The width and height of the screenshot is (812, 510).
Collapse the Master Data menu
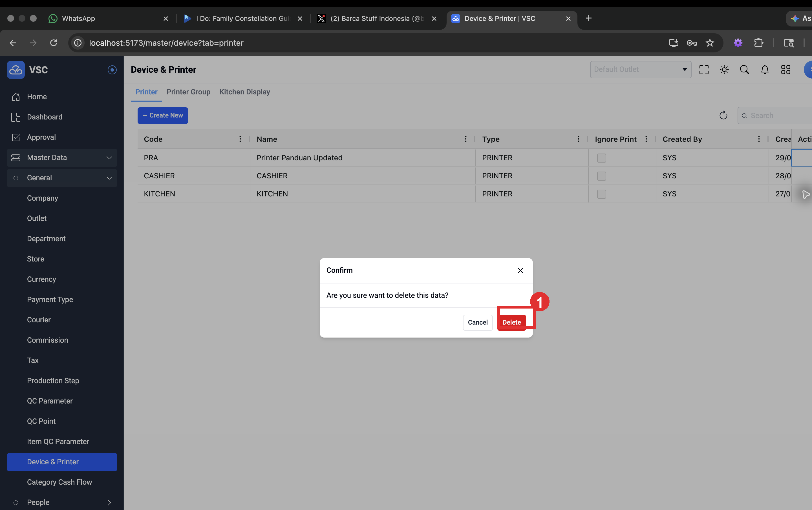click(x=62, y=158)
